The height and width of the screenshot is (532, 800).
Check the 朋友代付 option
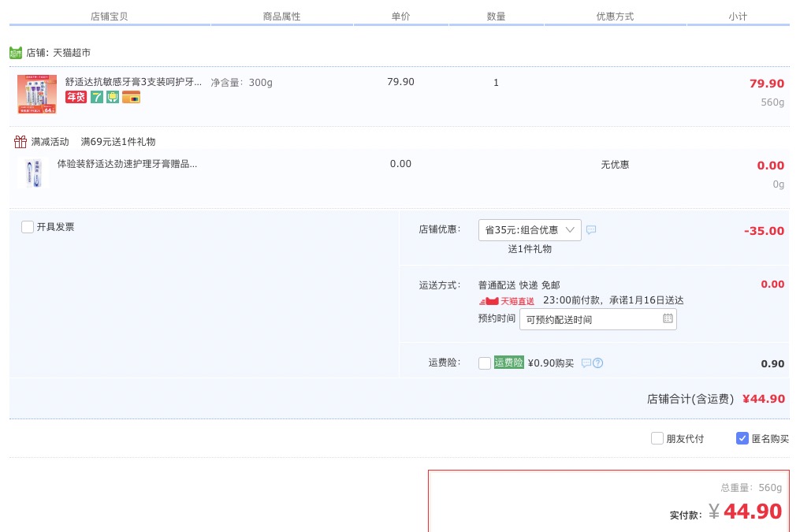(657, 438)
